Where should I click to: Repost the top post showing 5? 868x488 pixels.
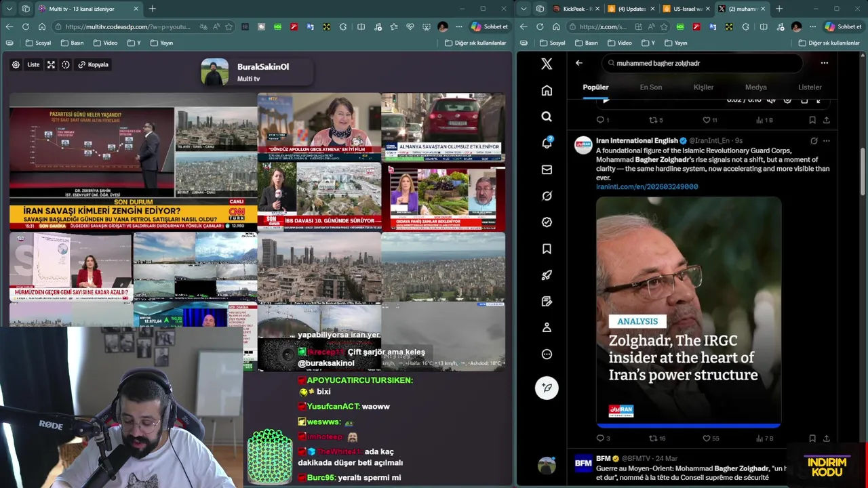(x=656, y=120)
